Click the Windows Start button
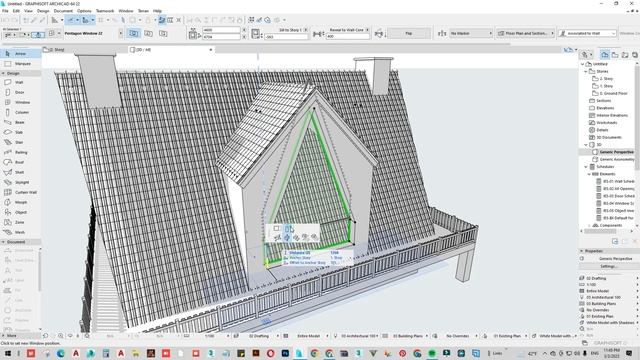This screenshot has height=360, width=640. 8,353
